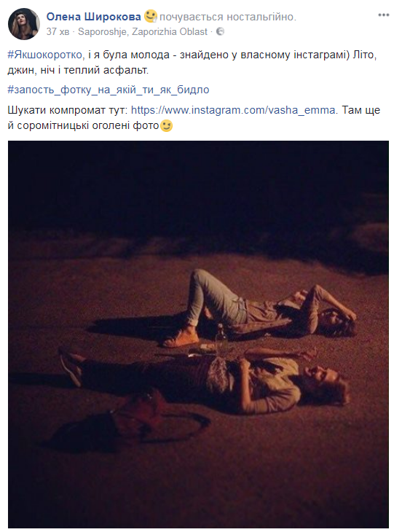This screenshot has height=532, width=394.
Task: Click the text Шукати компромат тут
Action: coord(68,110)
